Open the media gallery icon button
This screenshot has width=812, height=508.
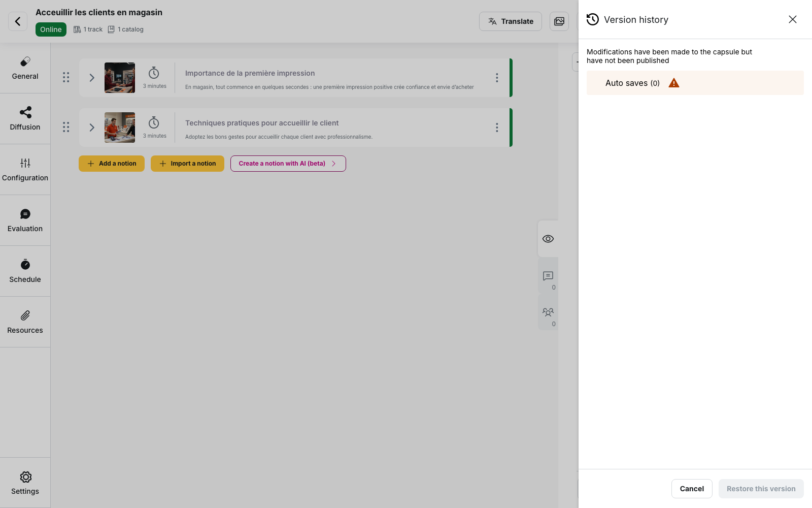click(x=559, y=21)
